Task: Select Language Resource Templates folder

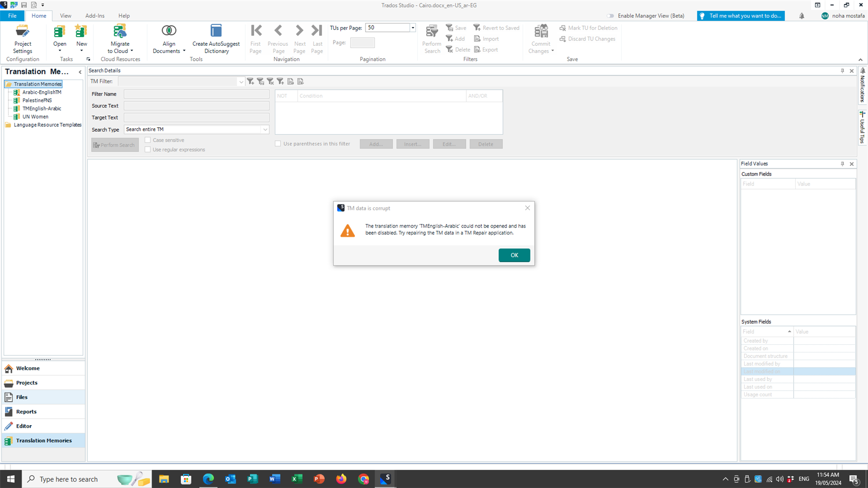Action: coord(47,125)
